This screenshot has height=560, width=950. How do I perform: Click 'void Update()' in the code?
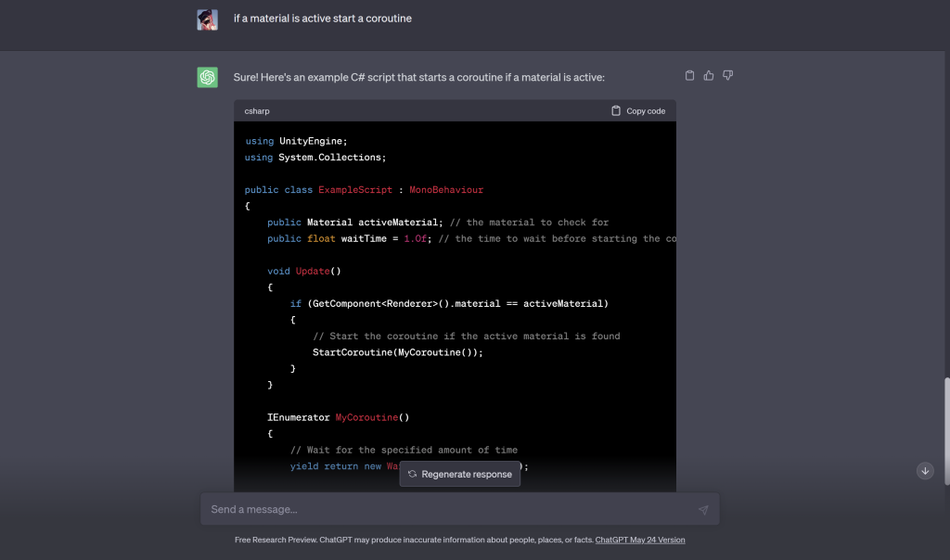(304, 272)
